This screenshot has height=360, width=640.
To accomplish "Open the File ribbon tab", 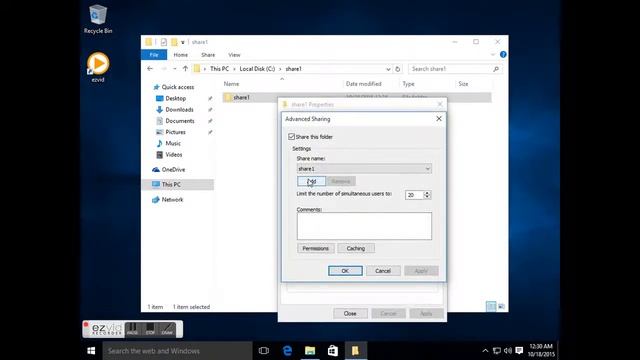I will (x=154, y=55).
